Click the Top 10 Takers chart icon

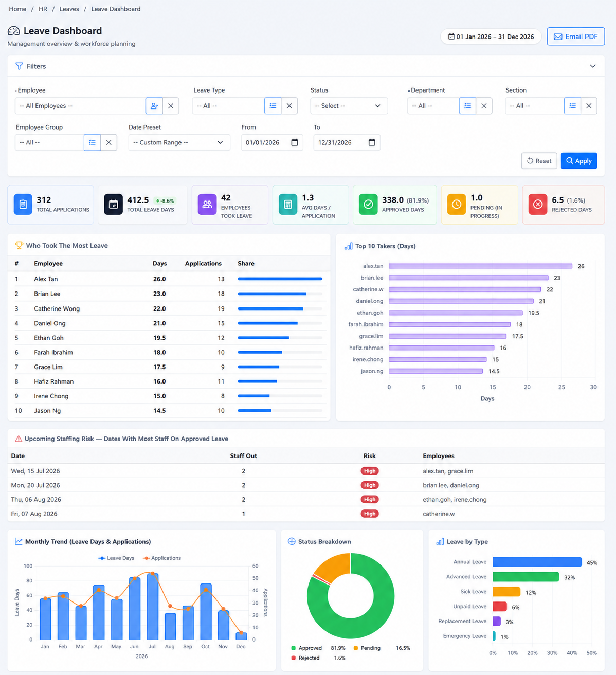click(x=348, y=246)
